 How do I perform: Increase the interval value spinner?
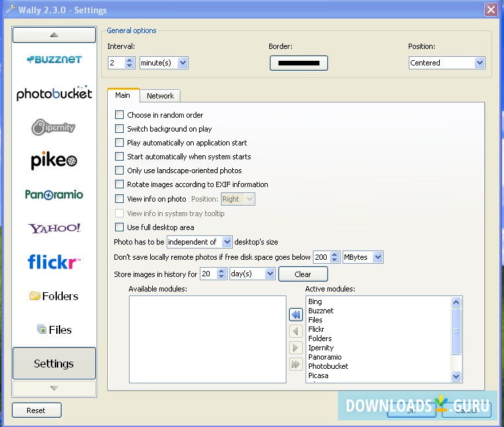pos(129,59)
